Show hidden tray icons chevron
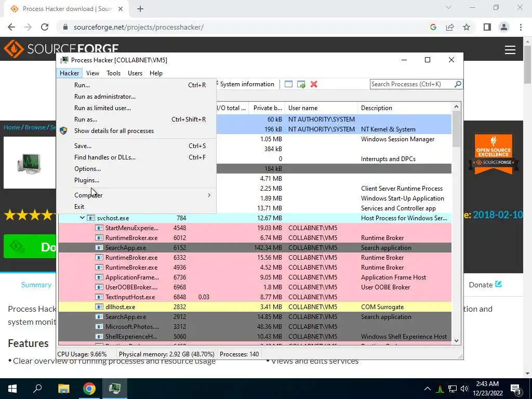This screenshot has height=399, width=532. click(x=428, y=389)
